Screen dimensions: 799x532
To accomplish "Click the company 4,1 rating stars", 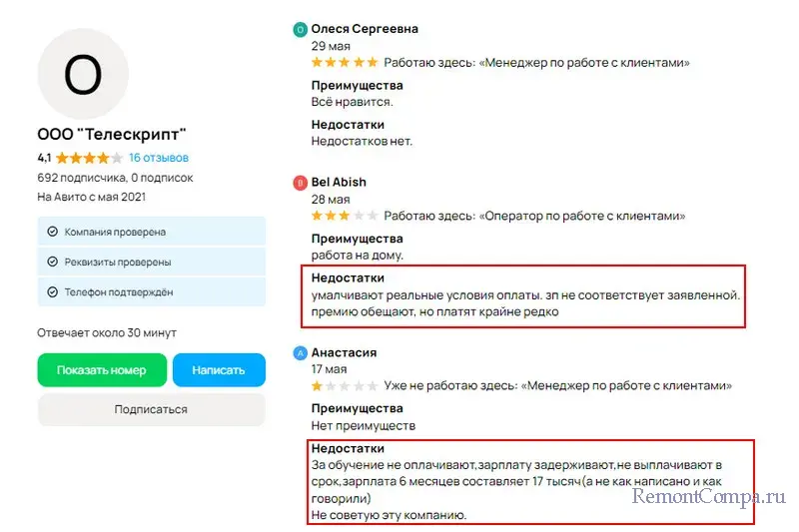I will point(88,158).
